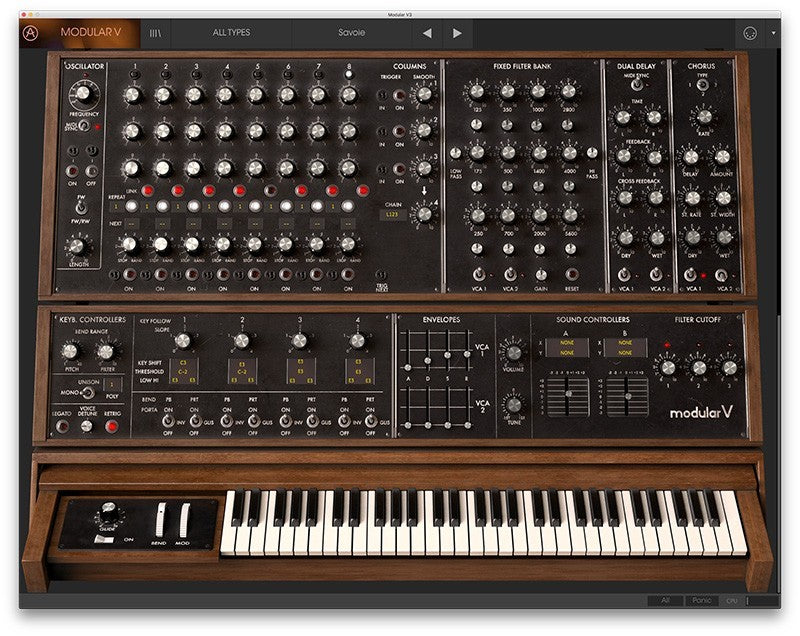800x636 pixels.
Task: Open the Unison voice count display
Action: (113, 384)
